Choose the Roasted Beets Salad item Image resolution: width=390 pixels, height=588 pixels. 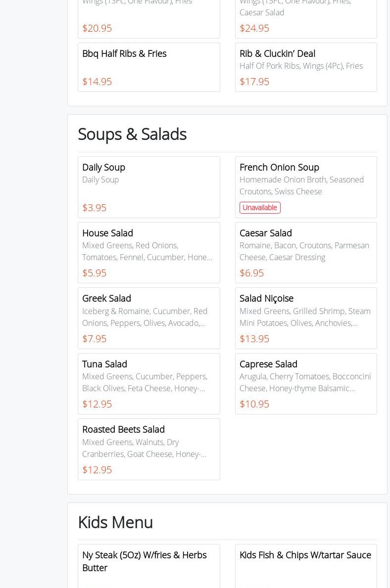[148, 449]
